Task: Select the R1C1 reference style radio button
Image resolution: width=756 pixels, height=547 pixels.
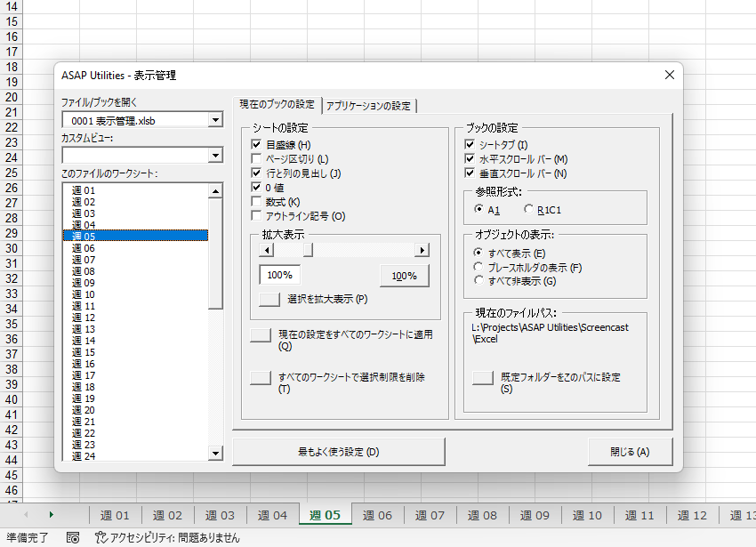Action: pos(528,209)
